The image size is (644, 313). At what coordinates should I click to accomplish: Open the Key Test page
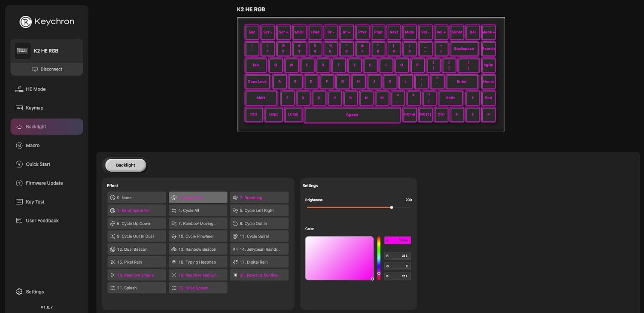47,202
